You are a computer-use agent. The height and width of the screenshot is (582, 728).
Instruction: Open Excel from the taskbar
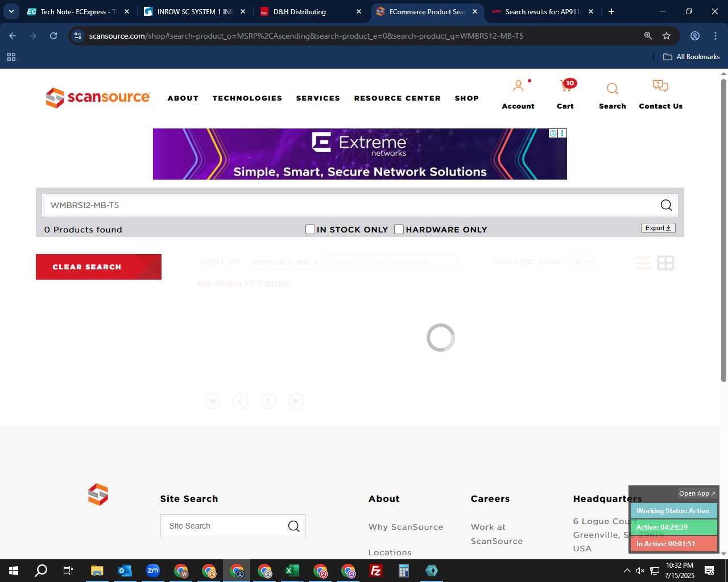pos(292,571)
